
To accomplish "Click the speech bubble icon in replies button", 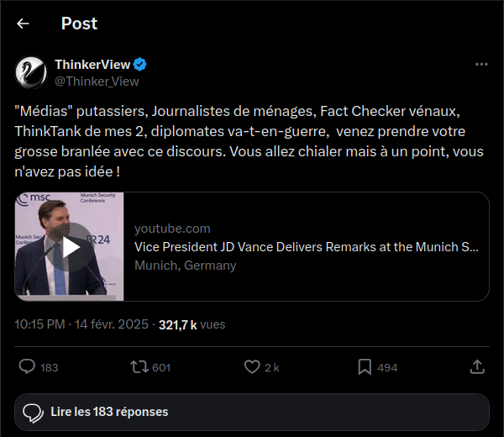I will click(x=34, y=413).
